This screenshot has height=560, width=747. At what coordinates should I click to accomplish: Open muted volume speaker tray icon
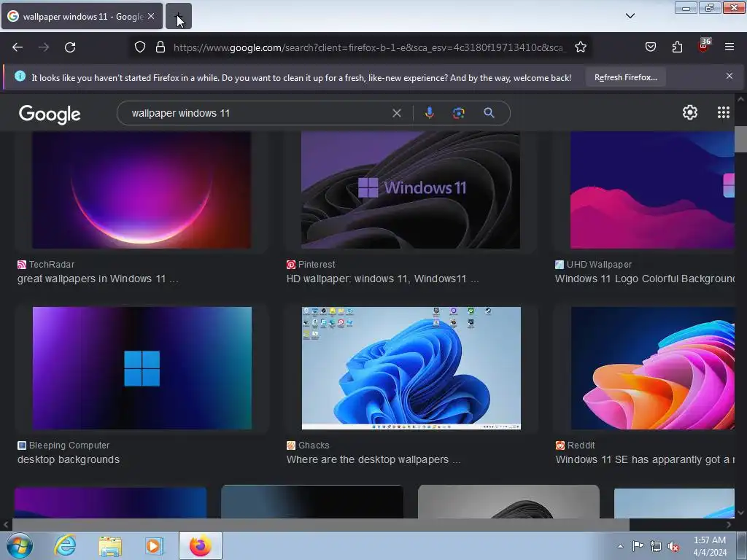[673, 546]
